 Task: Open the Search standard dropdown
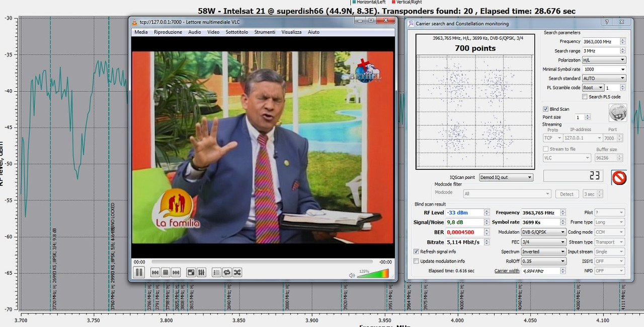click(604, 78)
